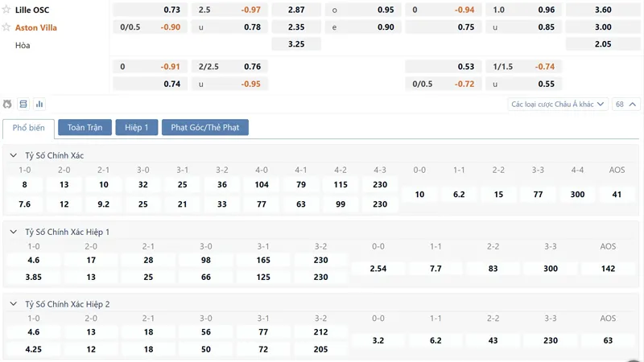Open the bar chart statistics icon
This screenshot has width=644, height=362.
tap(39, 104)
